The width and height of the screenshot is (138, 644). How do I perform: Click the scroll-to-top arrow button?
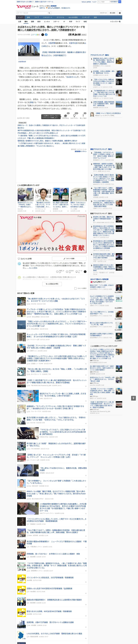tap(133, 398)
